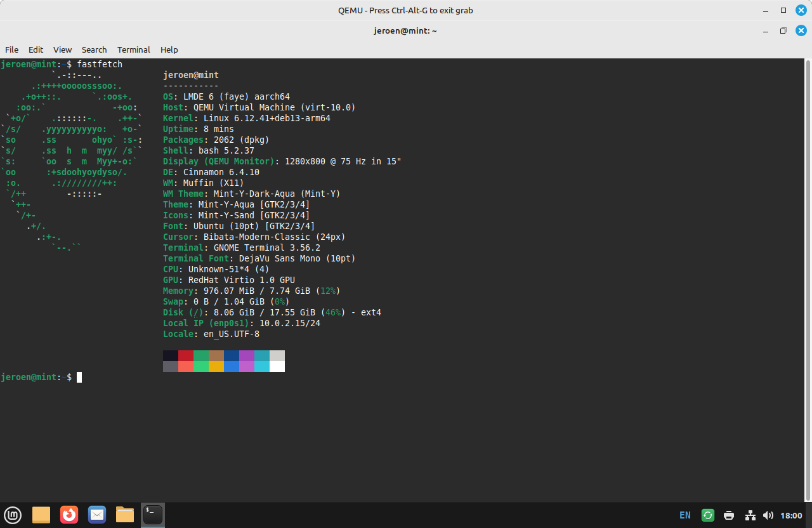Click the 'Theme: Mint-Y-Aqua' line

pyautogui.click(x=237, y=204)
